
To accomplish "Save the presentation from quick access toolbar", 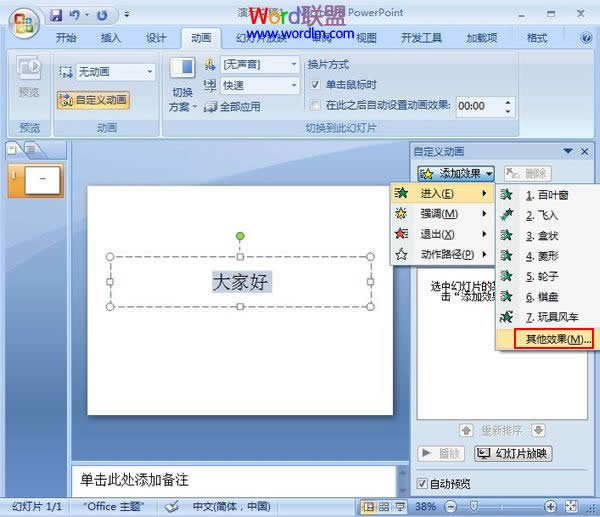I will click(55, 15).
